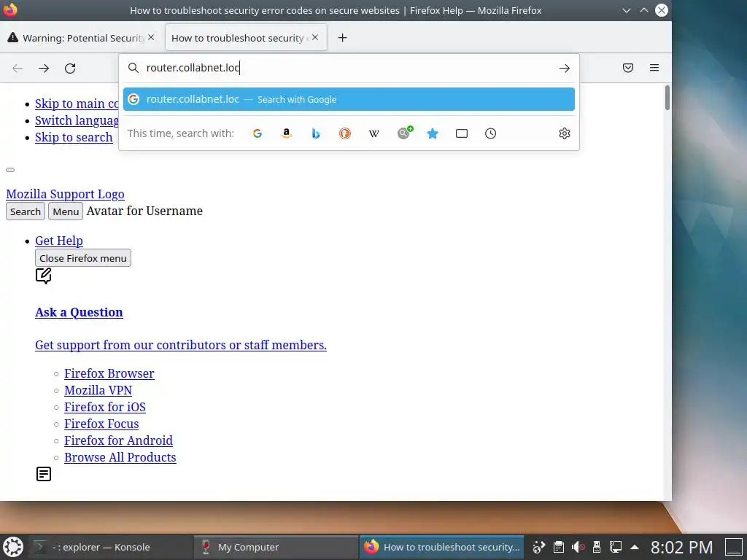Click the network connection tray icon
The width and height of the screenshot is (747, 560).
click(616, 547)
